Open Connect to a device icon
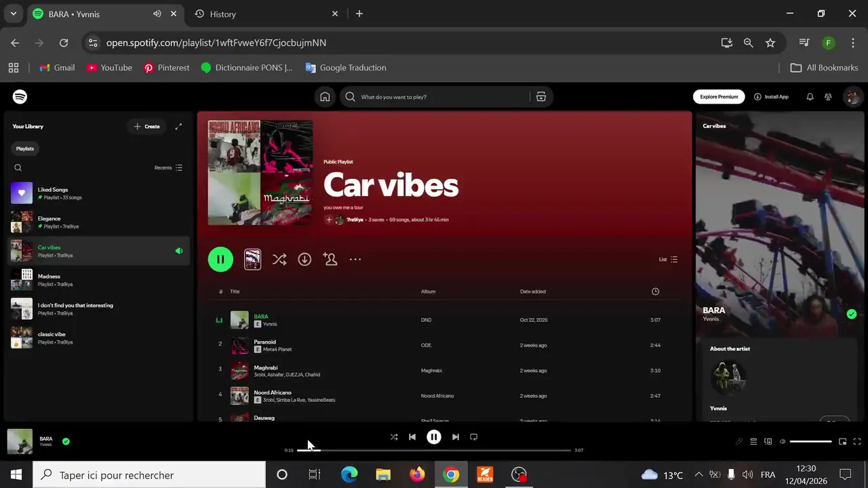Viewport: 868px width, 488px height. coord(768,442)
